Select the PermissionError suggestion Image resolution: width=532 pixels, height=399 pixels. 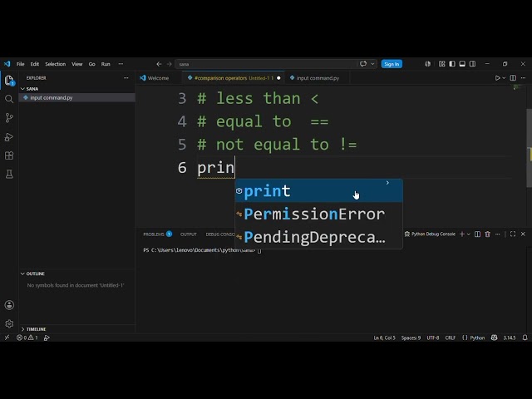click(319, 214)
